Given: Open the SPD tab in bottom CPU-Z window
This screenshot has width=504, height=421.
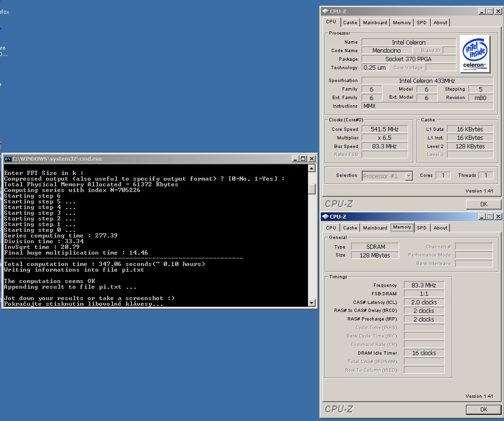Looking at the screenshot, I should (422, 228).
